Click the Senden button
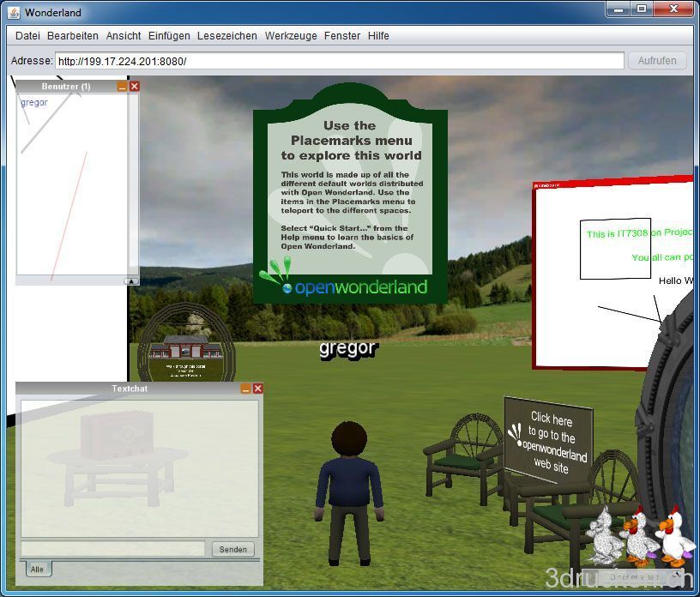 point(232,549)
